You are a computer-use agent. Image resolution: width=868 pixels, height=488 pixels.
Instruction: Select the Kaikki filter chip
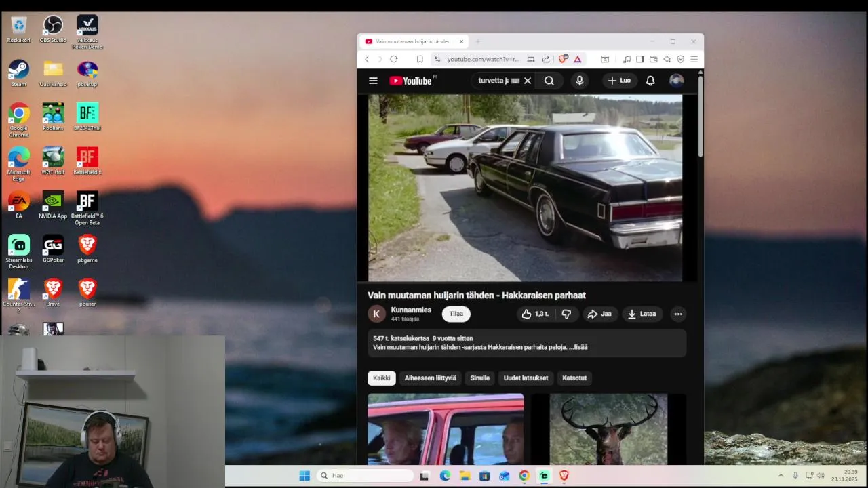click(x=382, y=378)
